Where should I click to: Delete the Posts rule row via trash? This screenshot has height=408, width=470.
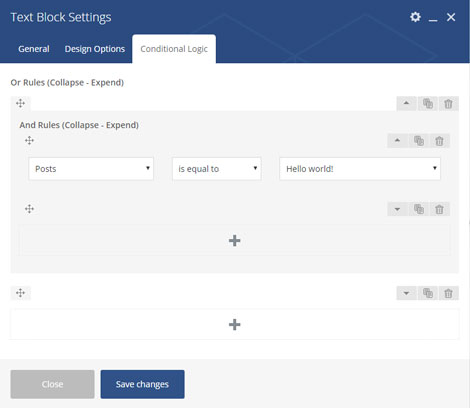pyautogui.click(x=439, y=141)
